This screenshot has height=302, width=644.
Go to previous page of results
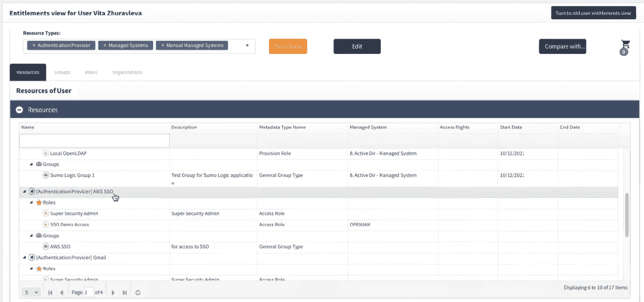[x=62, y=293]
